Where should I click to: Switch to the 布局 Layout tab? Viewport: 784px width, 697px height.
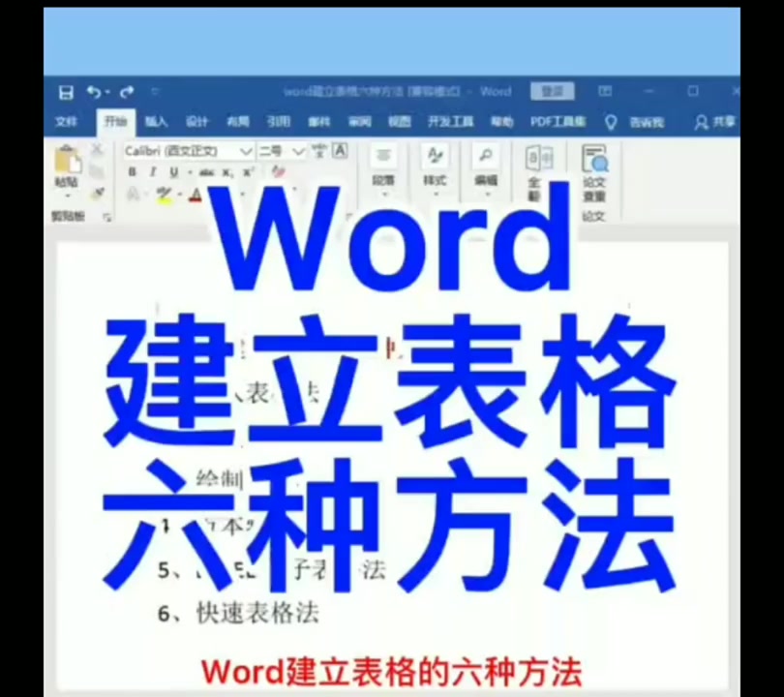pos(237,122)
